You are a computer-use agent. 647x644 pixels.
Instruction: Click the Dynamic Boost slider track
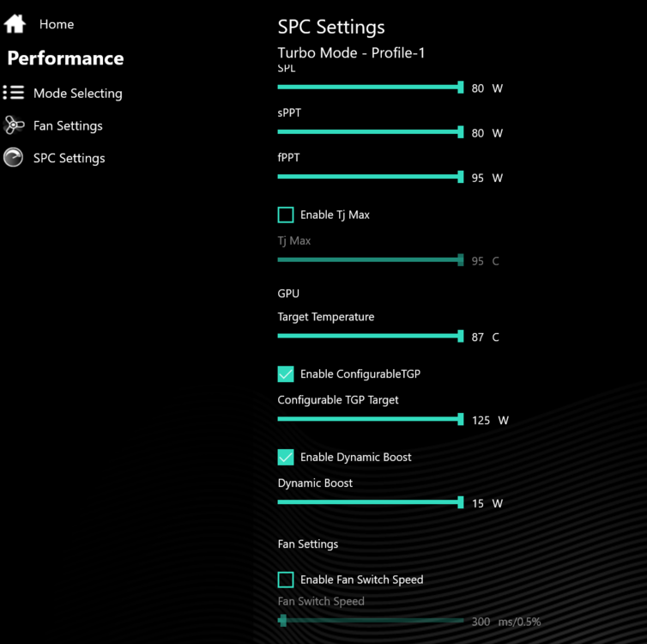(x=369, y=502)
